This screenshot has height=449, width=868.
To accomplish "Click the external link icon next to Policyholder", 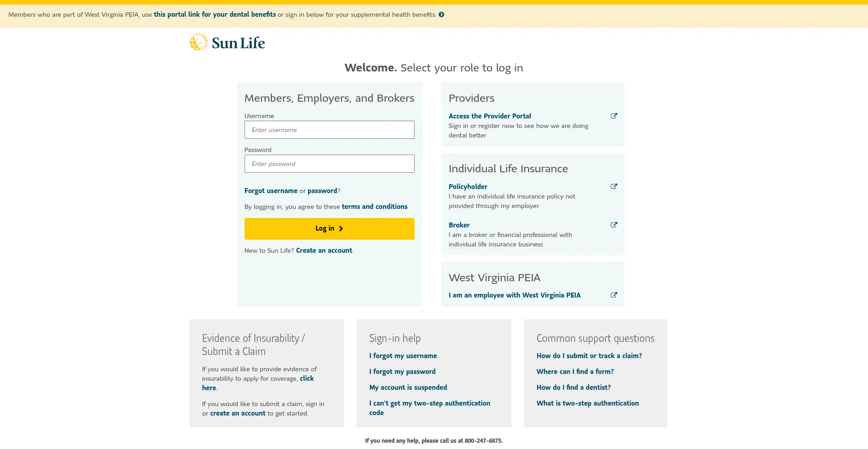I will coord(613,186).
